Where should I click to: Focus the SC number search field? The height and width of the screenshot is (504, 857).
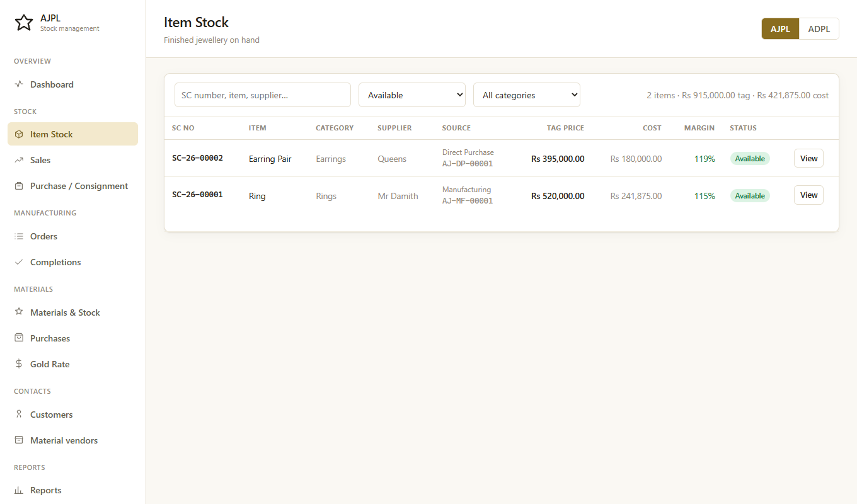coord(263,95)
